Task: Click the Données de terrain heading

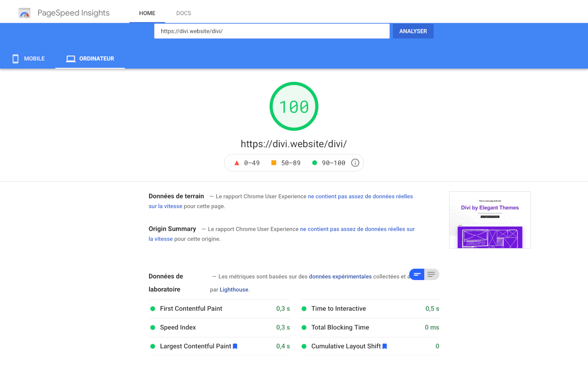Action: pos(176,196)
